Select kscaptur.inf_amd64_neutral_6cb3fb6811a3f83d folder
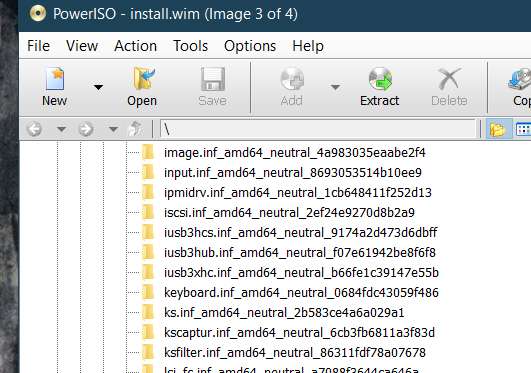 (x=299, y=333)
